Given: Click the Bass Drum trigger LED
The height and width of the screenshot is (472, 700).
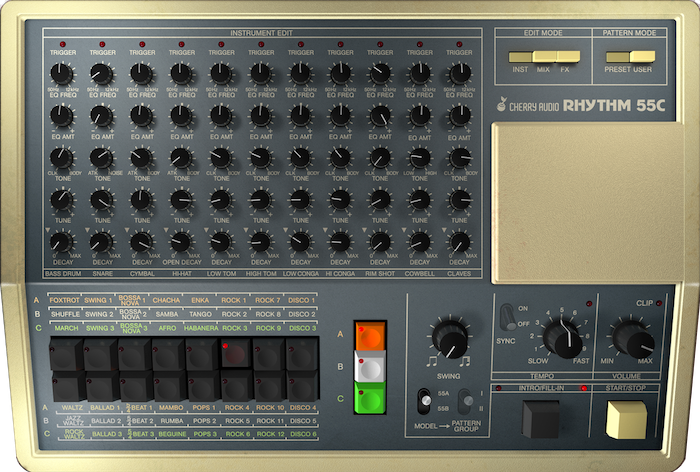Looking at the screenshot, I should point(62,45).
